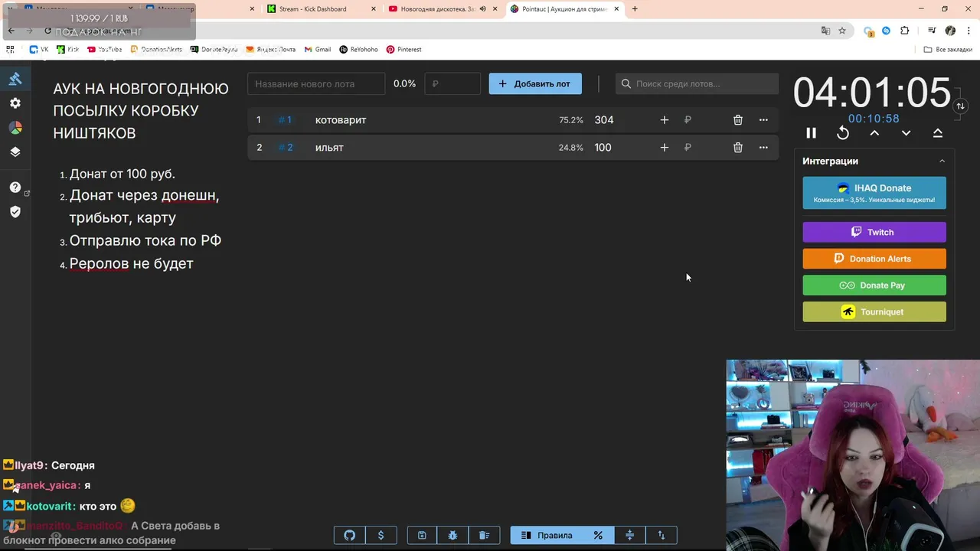Mute audio on the Новогодняя дискотека tab

483,9
